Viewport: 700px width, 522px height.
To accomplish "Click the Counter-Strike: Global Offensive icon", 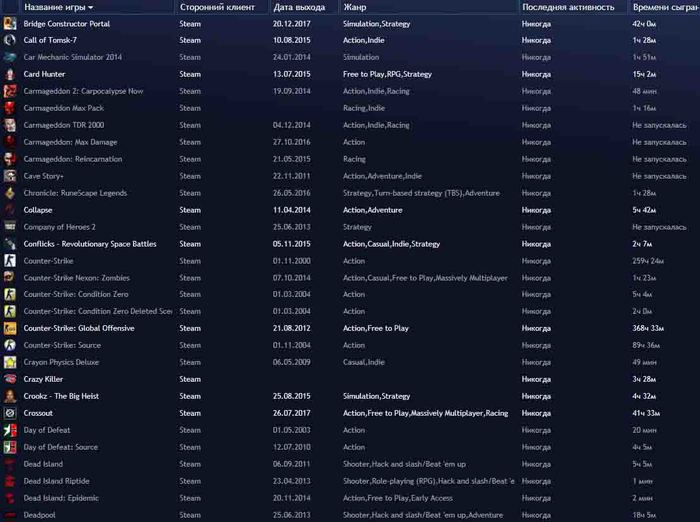I will pyautogui.click(x=10, y=328).
